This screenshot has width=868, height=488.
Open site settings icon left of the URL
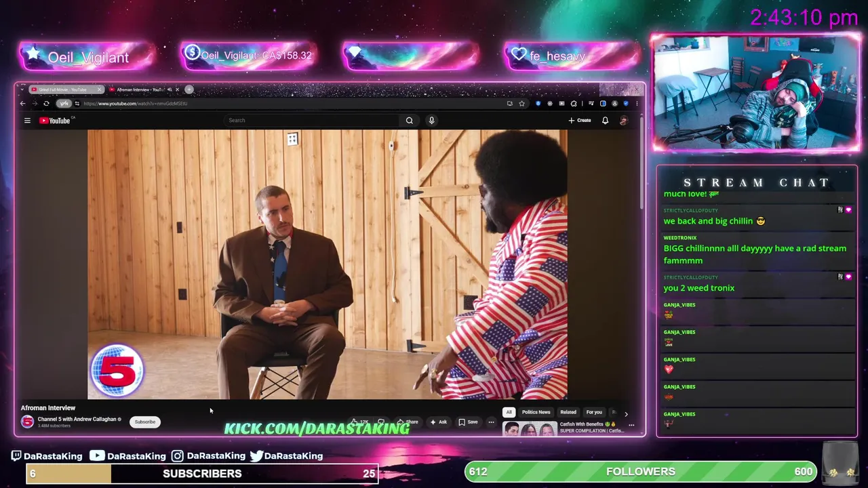(77, 104)
